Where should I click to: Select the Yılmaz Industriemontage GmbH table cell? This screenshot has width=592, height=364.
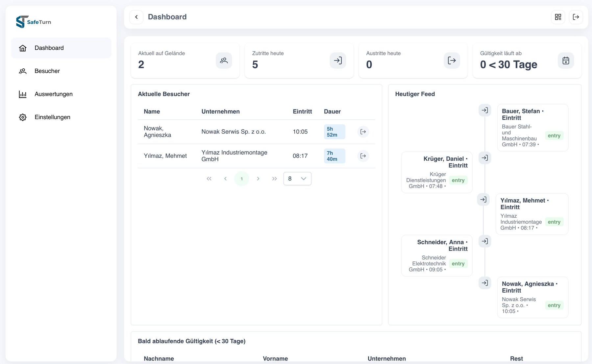tap(234, 156)
